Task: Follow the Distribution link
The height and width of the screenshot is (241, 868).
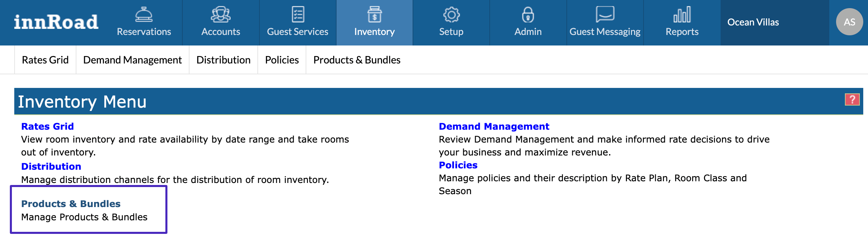Action: tap(51, 166)
